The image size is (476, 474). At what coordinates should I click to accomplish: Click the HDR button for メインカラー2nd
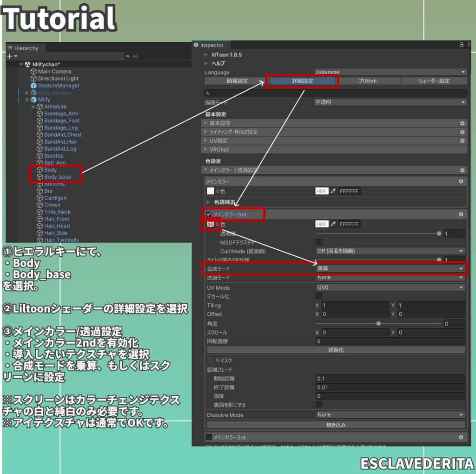click(x=322, y=224)
